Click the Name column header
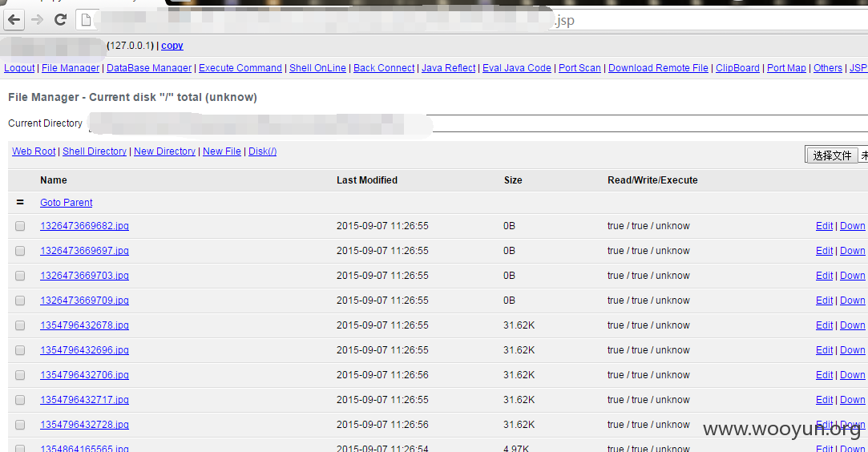Screen dimensions: 868x452 [53, 180]
